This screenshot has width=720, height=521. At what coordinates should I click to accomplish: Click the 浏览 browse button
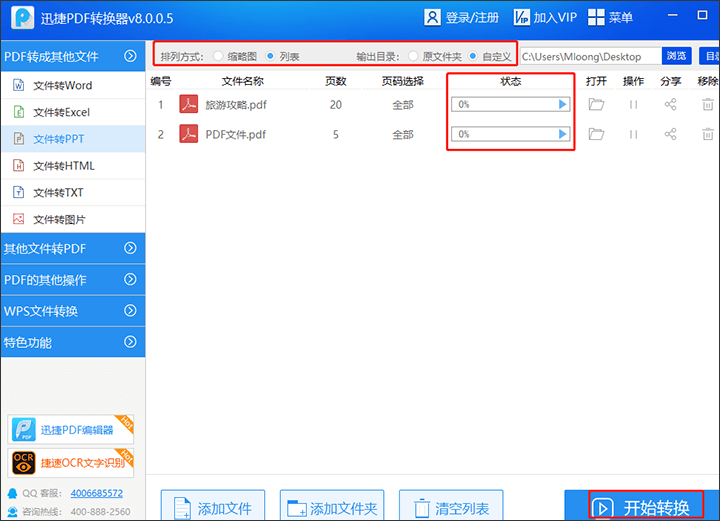pos(676,56)
